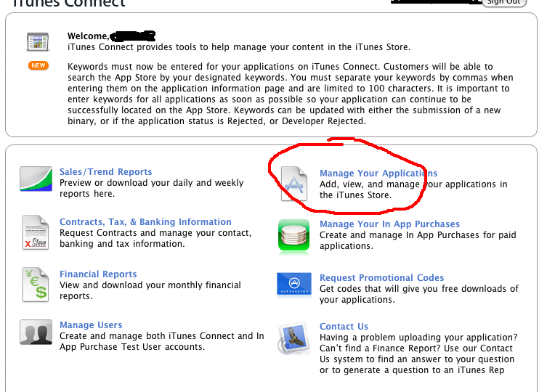The width and height of the screenshot is (547, 392).
Task: Open the Contact Us link
Action: (x=344, y=327)
